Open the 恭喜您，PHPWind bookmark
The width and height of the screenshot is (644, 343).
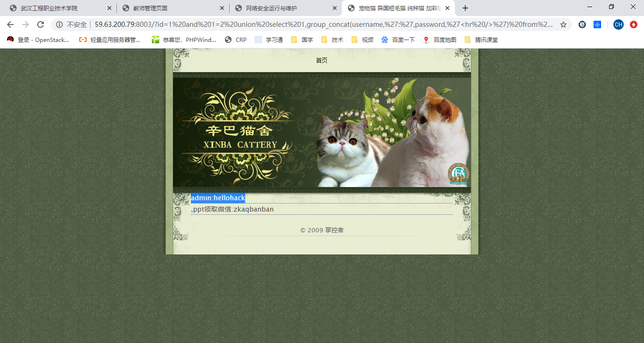(184, 40)
